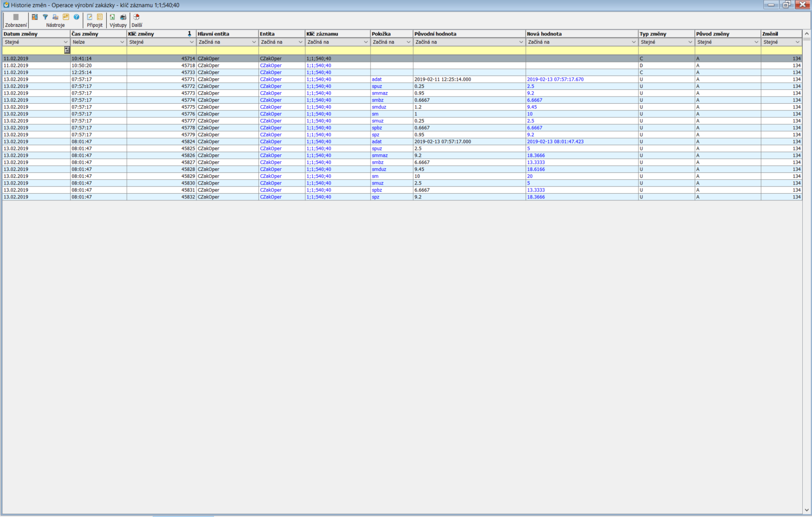Click the 'smmaz' link in change row 45773
The image size is (812, 517).
380,93
